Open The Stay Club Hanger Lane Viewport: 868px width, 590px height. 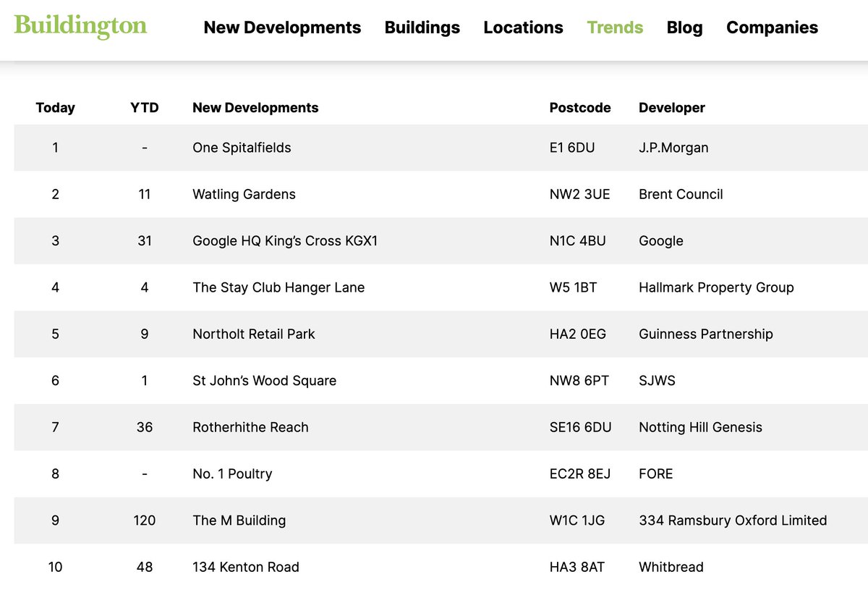[278, 287]
